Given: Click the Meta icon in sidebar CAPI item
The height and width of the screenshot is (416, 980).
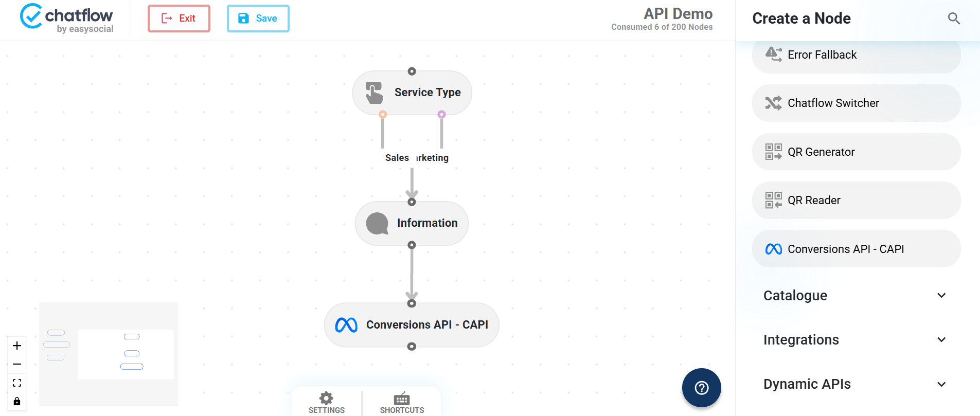Looking at the screenshot, I should coord(774,249).
